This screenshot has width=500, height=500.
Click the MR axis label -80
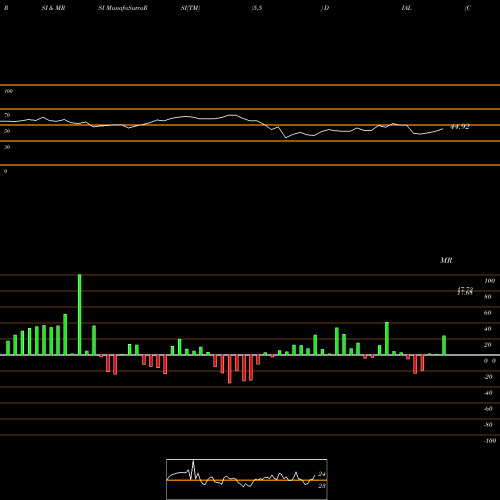pyautogui.click(x=488, y=425)
